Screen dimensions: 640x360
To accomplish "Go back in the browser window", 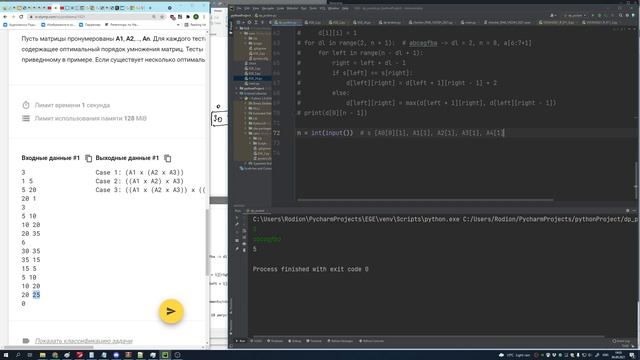I will coord(5,17).
